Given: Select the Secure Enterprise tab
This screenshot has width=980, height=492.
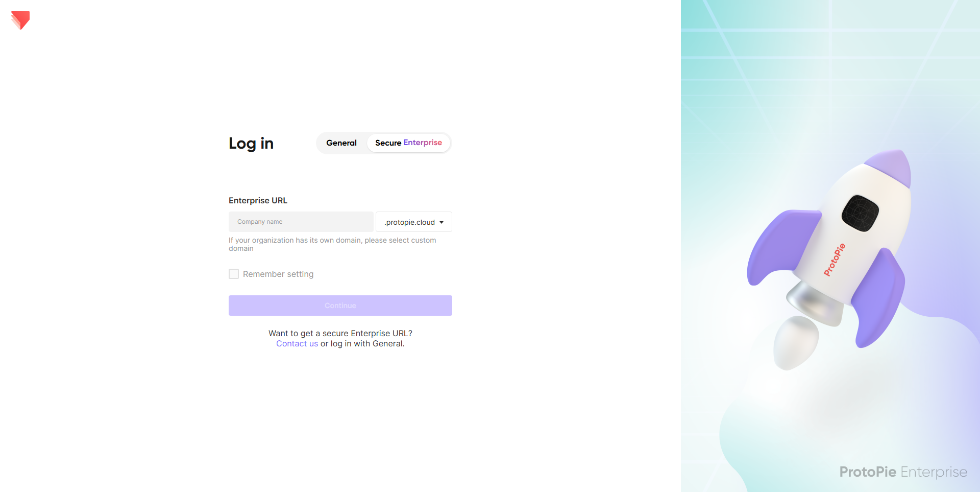Looking at the screenshot, I should pos(408,143).
